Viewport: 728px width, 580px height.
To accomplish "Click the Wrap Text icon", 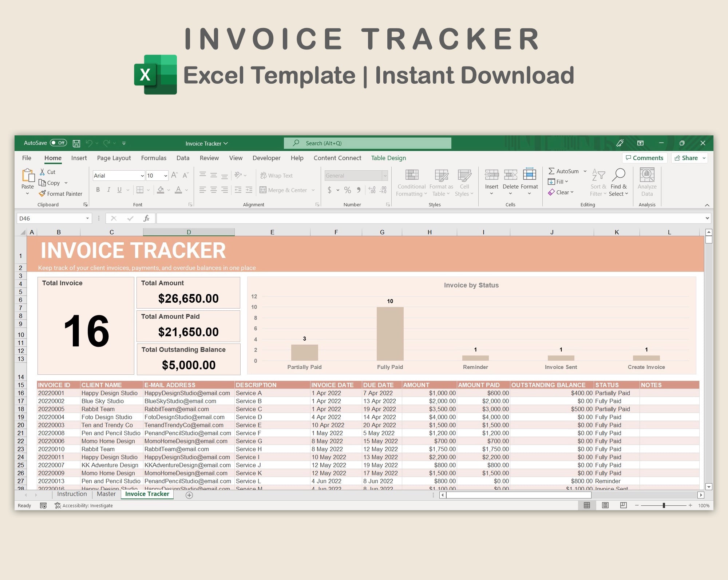I will pyautogui.click(x=263, y=175).
